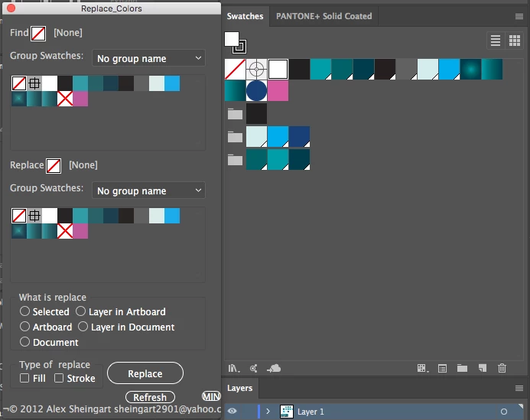Switch to PANTONE+ Solid Coated tab
This screenshot has height=420, width=530.
click(324, 16)
